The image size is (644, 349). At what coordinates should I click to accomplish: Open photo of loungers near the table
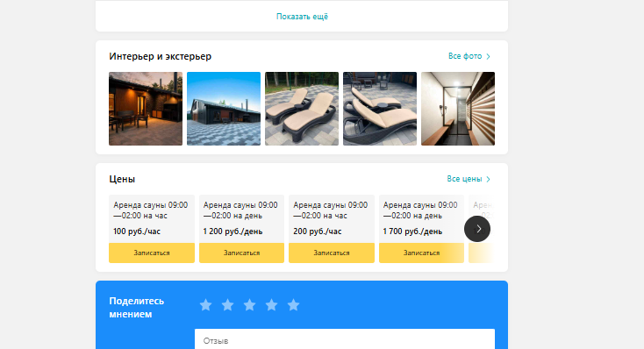click(380, 109)
